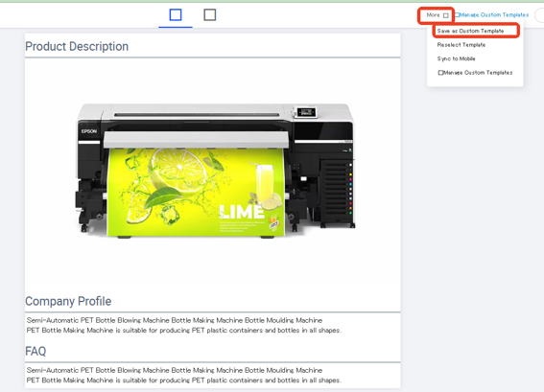
Task: Click the icon beside Manage Custom Templates in dropdown
Action: click(440, 73)
